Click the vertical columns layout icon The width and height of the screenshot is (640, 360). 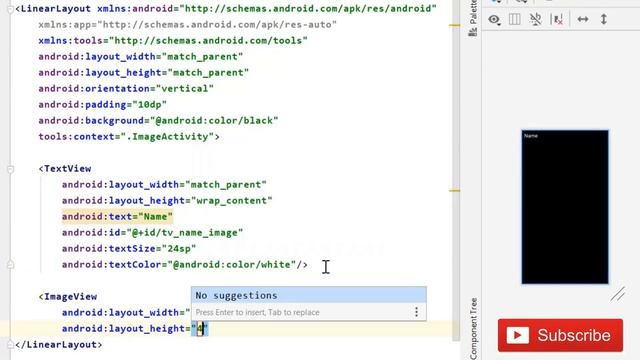pos(515,19)
